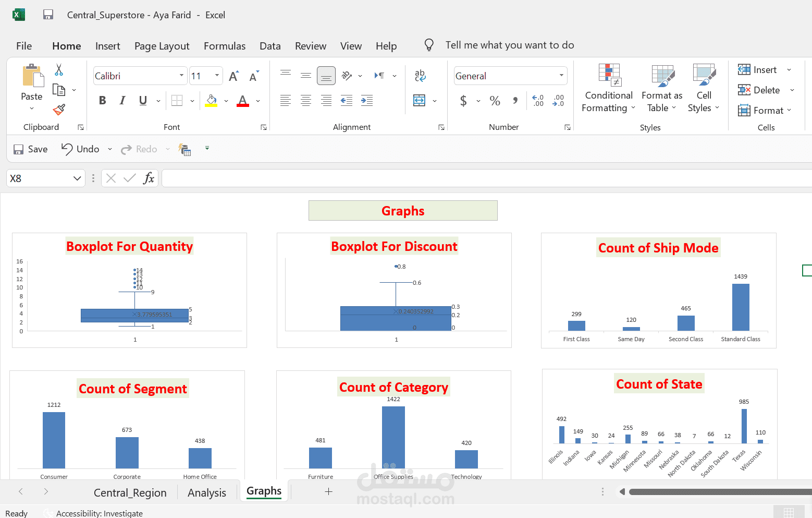Open the Name Box dropdown arrow

point(77,178)
